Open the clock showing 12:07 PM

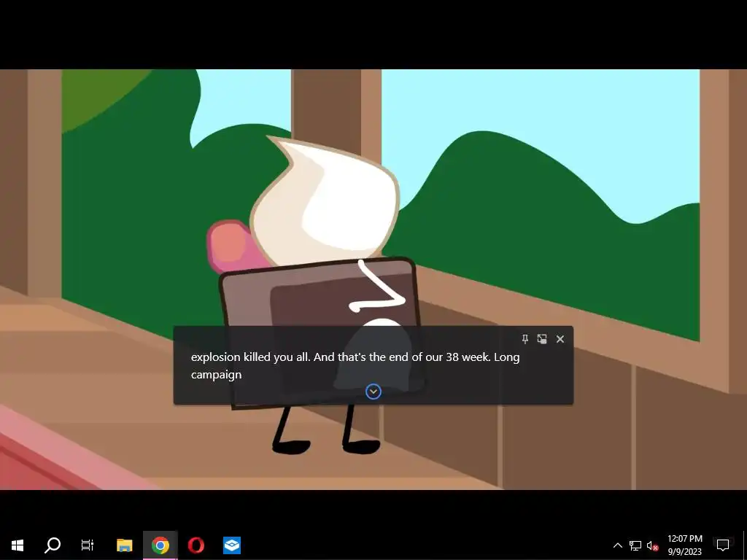[x=684, y=545]
